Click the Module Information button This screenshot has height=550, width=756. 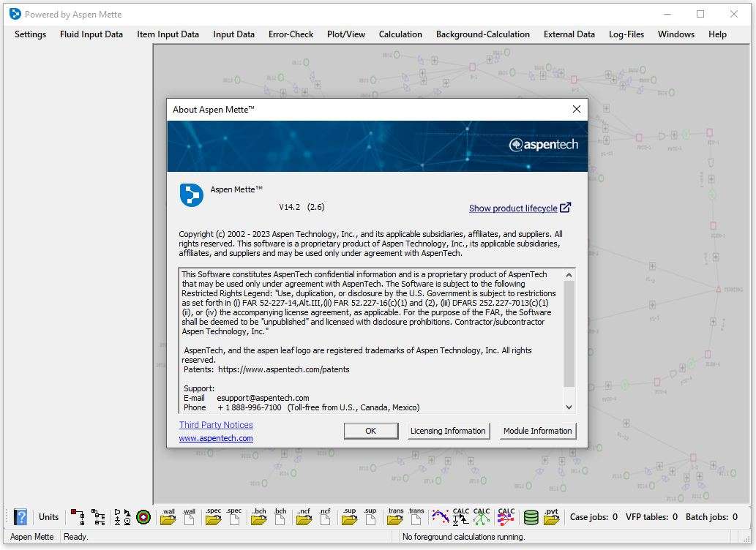point(537,431)
